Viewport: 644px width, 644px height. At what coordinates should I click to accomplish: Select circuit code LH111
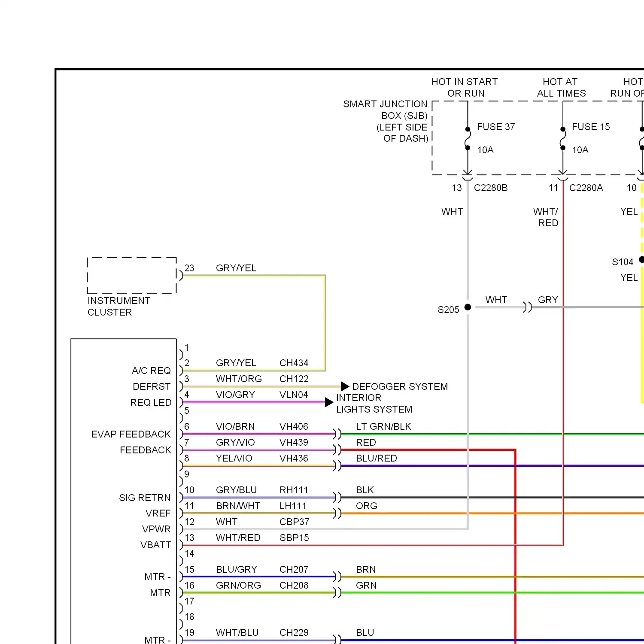(293, 506)
